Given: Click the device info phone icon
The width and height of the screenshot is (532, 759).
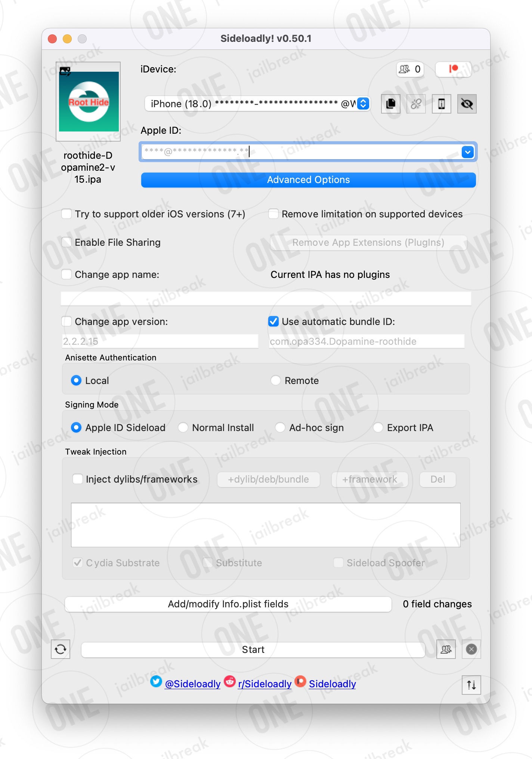Looking at the screenshot, I should pyautogui.click(x=442, y=103).
